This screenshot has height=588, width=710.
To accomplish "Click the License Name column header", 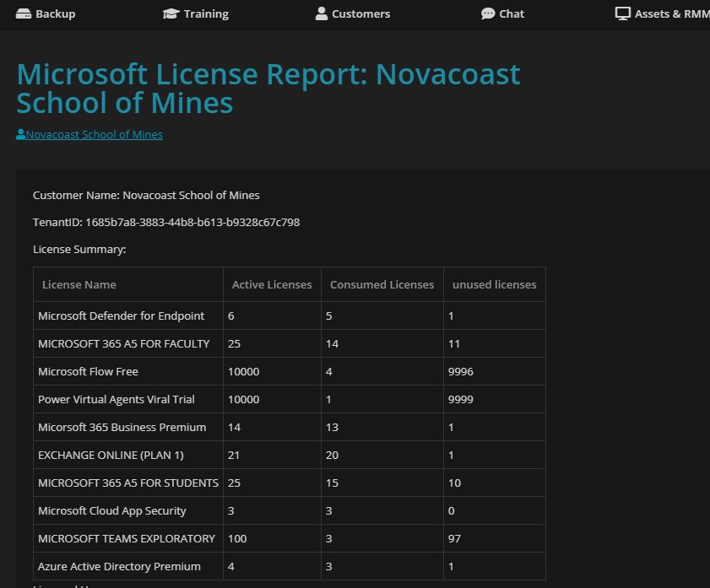I will [x=79, y=285].
